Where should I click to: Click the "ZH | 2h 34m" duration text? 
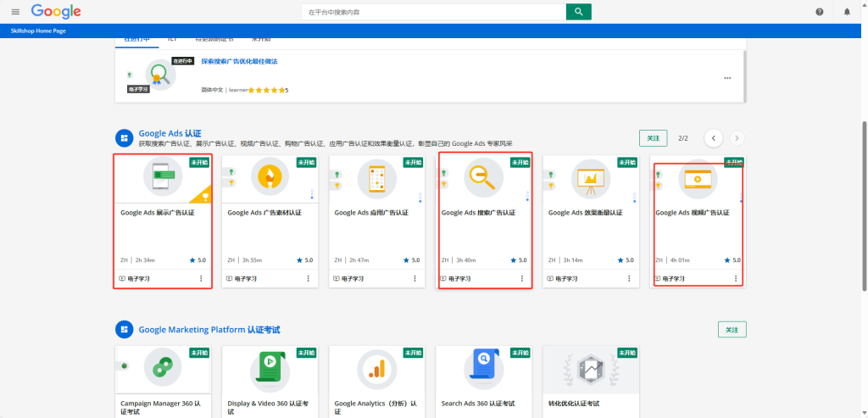click(x=138, y=260)
